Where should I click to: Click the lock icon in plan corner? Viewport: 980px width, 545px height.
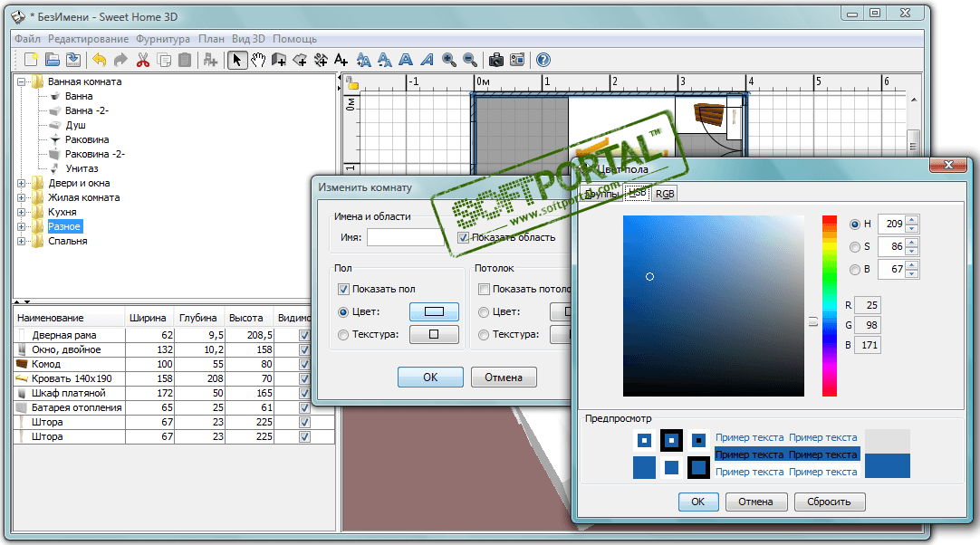[351, 84]
